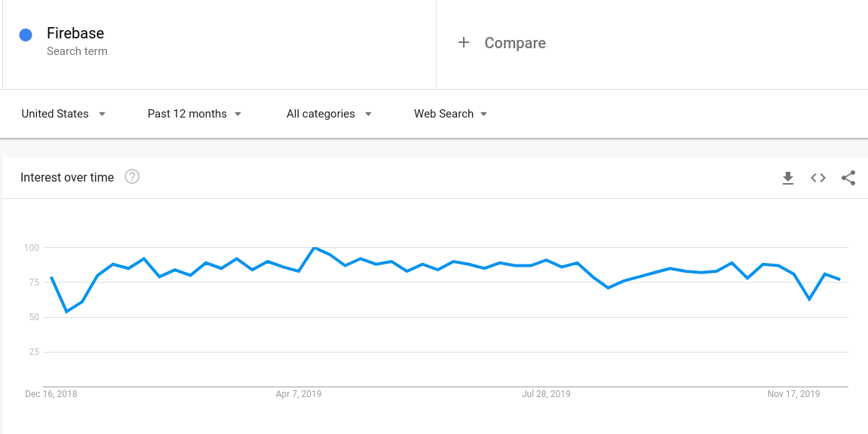The height and width of the screenshot is (434, 868).
Task: Open the All categories dropdown
Action: (x=329, y=114)
